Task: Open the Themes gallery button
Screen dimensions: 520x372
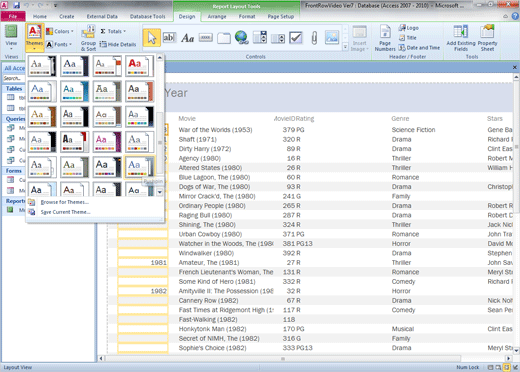Action: pos(34,37)
